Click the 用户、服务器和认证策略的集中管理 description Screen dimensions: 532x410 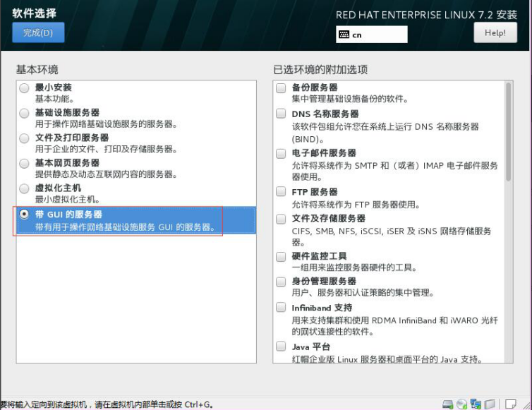tap(363, 293)
